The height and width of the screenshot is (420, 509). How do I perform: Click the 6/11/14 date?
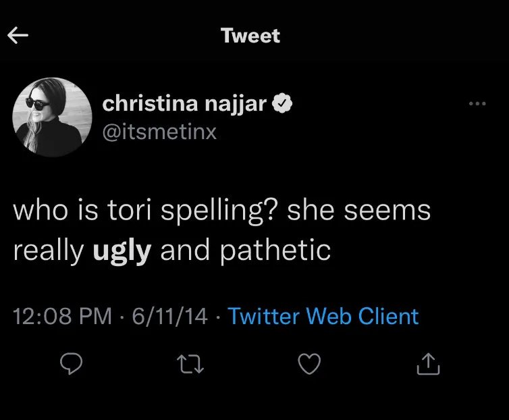(170, 316)
